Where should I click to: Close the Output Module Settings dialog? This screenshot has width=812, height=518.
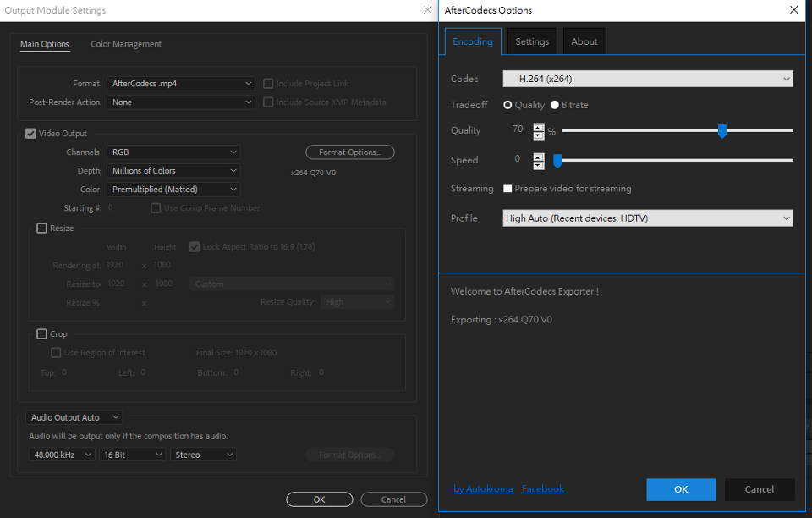click(x=427, y=10)
